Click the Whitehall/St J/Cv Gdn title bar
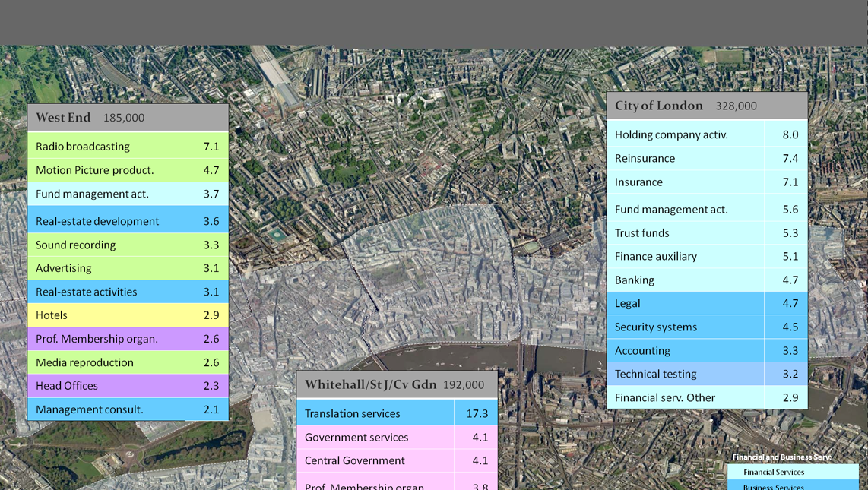This screenshot has height=490, width=868. [x=396, y=384]
